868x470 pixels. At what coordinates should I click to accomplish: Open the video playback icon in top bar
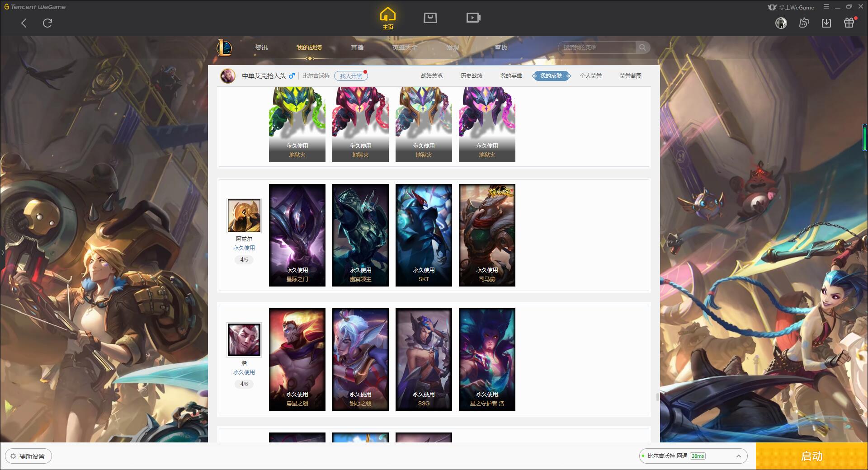coord(473,18)
